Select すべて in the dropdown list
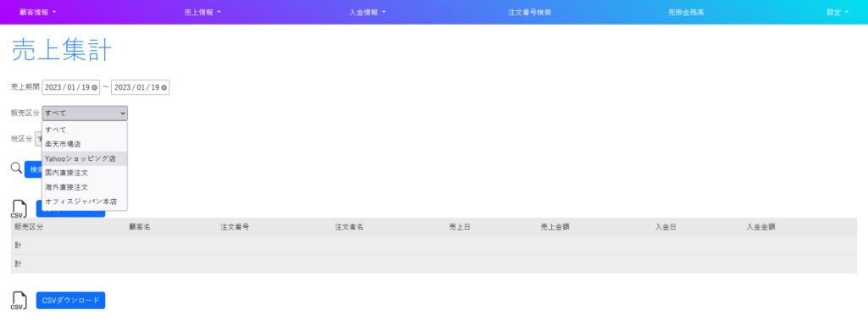 (x=85, y=130)
